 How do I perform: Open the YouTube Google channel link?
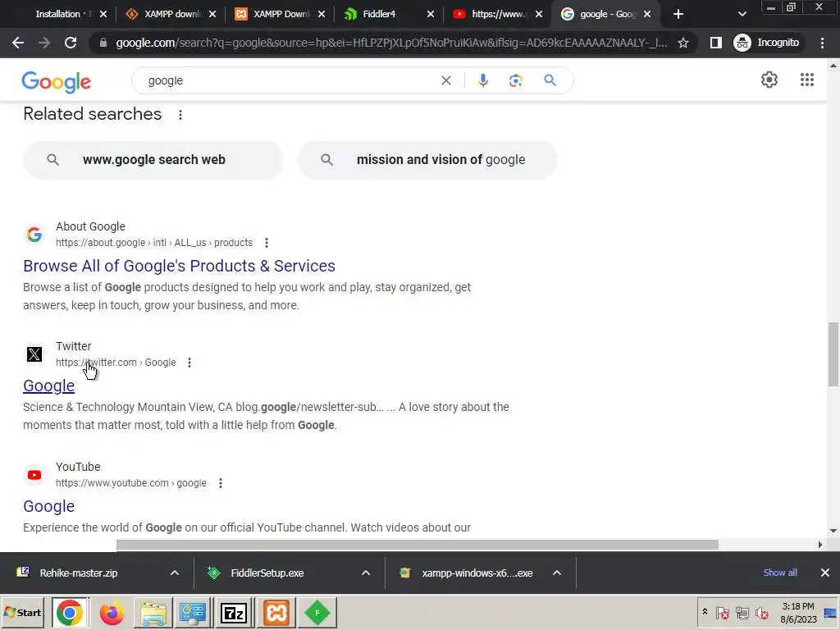pyautogui.click(x=48, y=506)
